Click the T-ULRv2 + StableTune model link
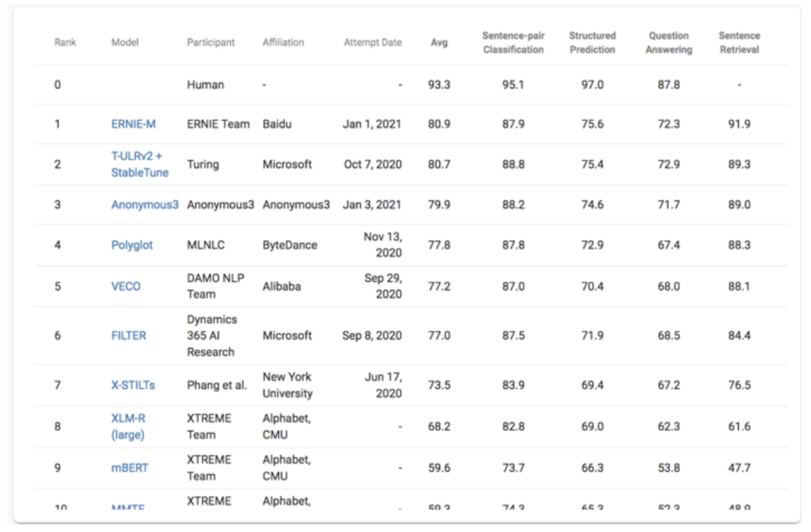 (140, 164)
